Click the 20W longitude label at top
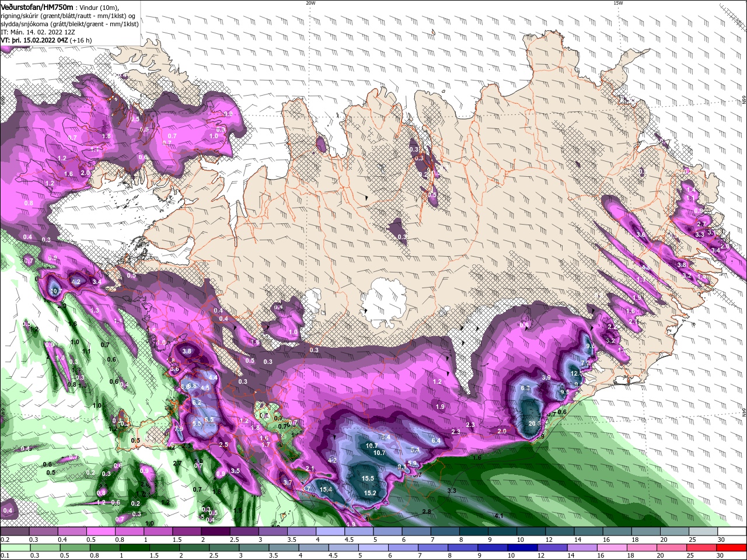Image resolution: width=747 pixels, height=560 pixels. (310, 3)
